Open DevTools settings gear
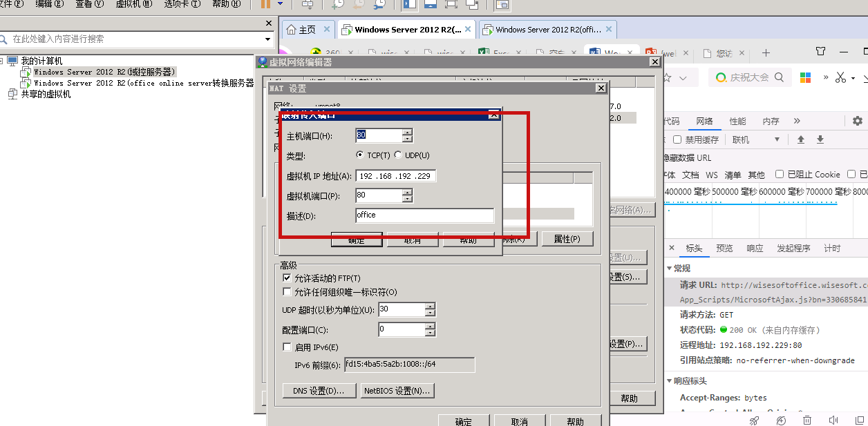868x426 pixels. tap(857, 120)
